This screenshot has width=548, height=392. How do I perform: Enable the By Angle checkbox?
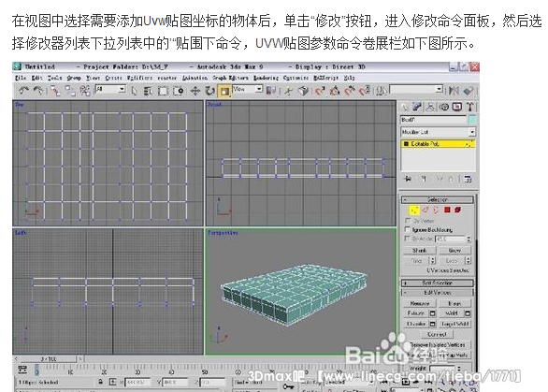pyautogui.click(x=407, y=239)
